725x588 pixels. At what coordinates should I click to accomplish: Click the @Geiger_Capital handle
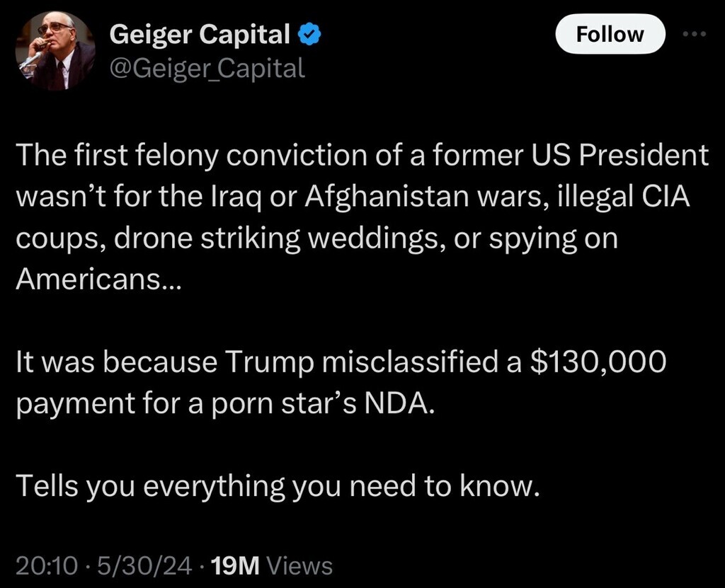pyautogui.click(x=207, y=68)
